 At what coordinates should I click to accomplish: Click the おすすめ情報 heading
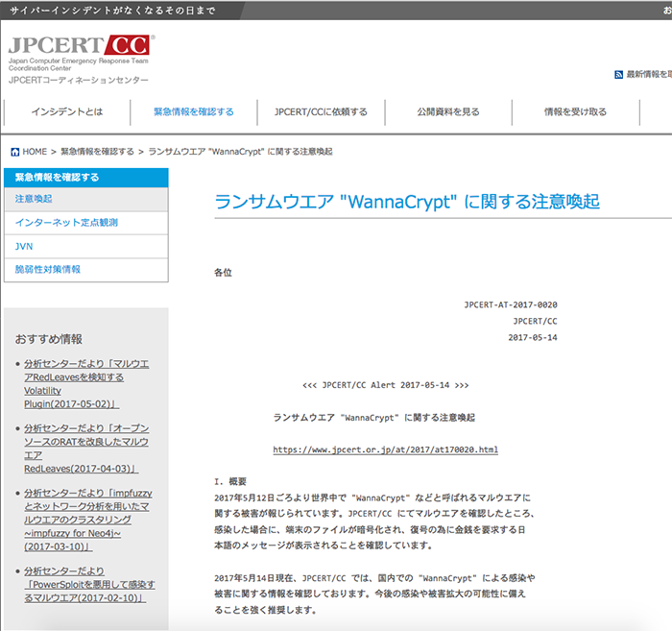pos(48,339)
